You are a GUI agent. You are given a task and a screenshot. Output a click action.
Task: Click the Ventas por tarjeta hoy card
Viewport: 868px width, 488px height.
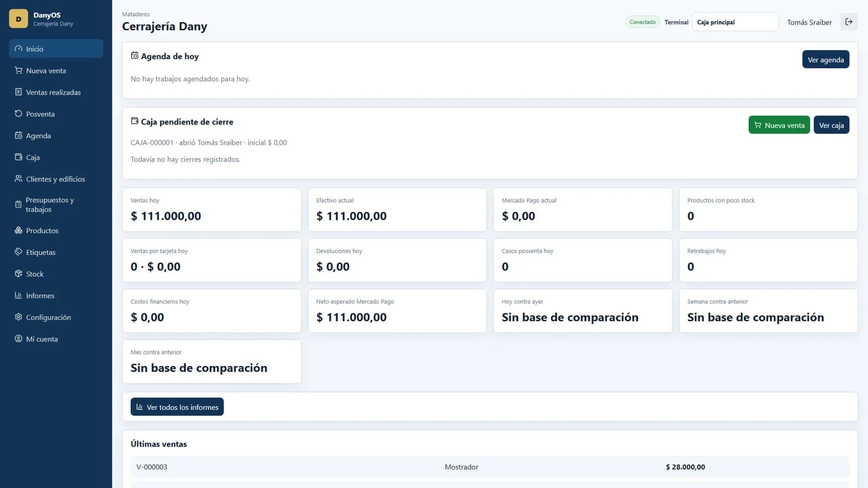pyautogui.click(x=212, y=260)
